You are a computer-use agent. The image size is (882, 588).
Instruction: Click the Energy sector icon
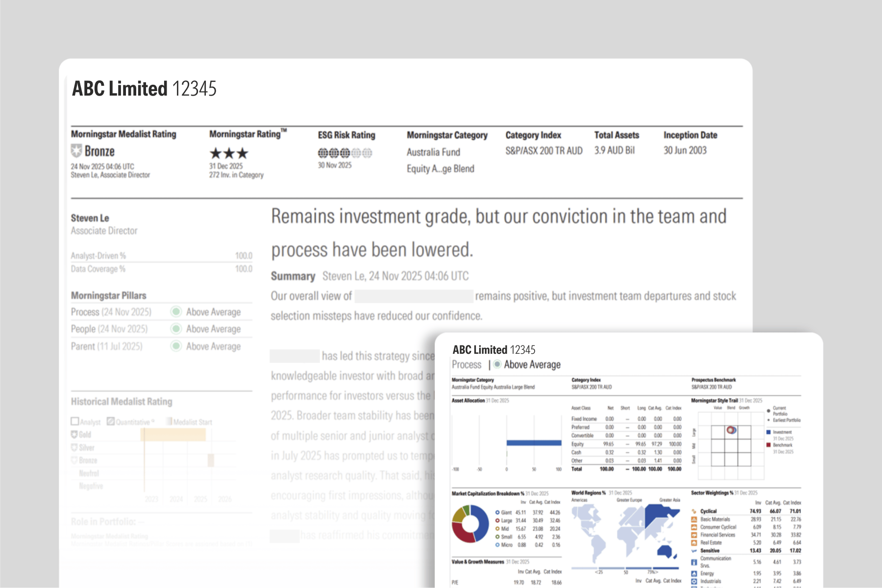(694, 573)
